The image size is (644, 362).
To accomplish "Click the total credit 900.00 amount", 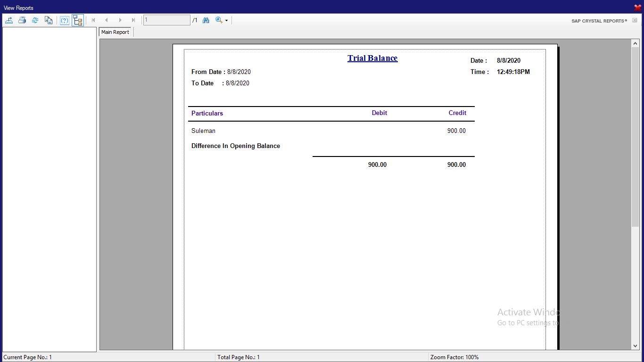I will [x=456, y=165].
